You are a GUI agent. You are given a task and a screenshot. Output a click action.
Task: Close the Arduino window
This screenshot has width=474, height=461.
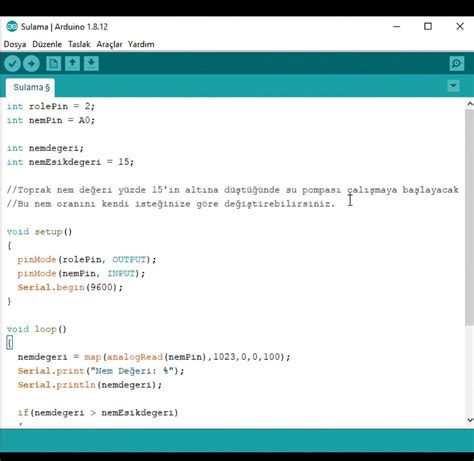[x=460, y=26]
